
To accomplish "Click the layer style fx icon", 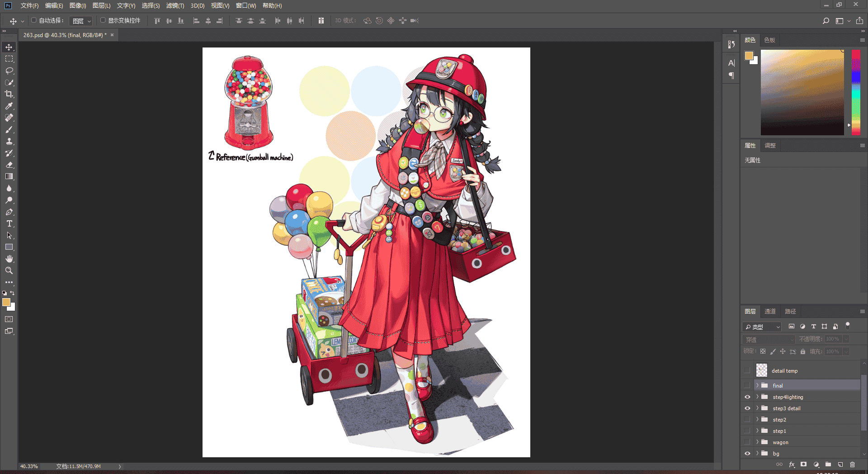I will coord(792,465).
